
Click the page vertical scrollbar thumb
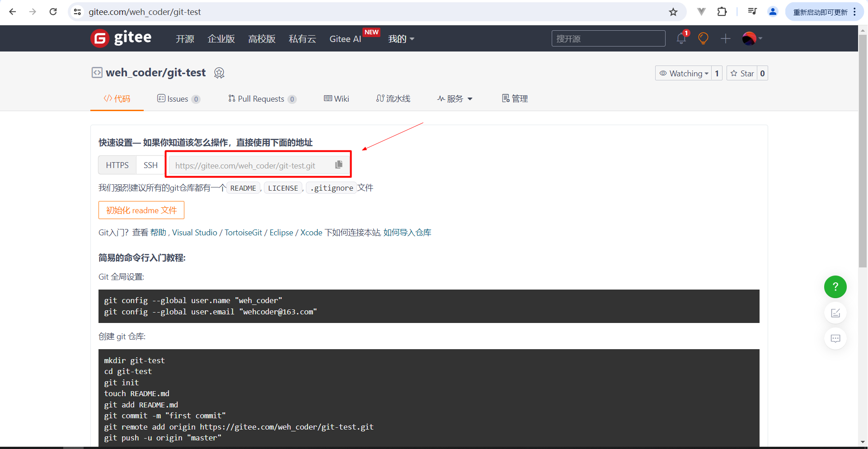point(863,151)
